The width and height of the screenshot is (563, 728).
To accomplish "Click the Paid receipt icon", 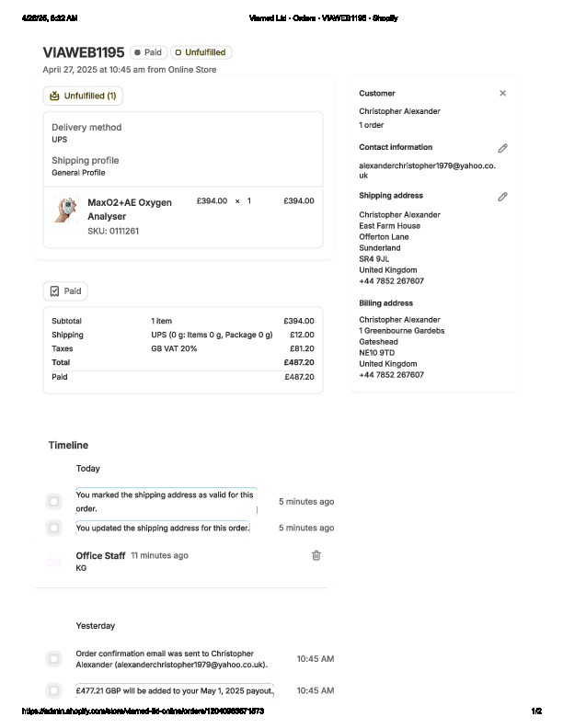I will tap(54, 291).
